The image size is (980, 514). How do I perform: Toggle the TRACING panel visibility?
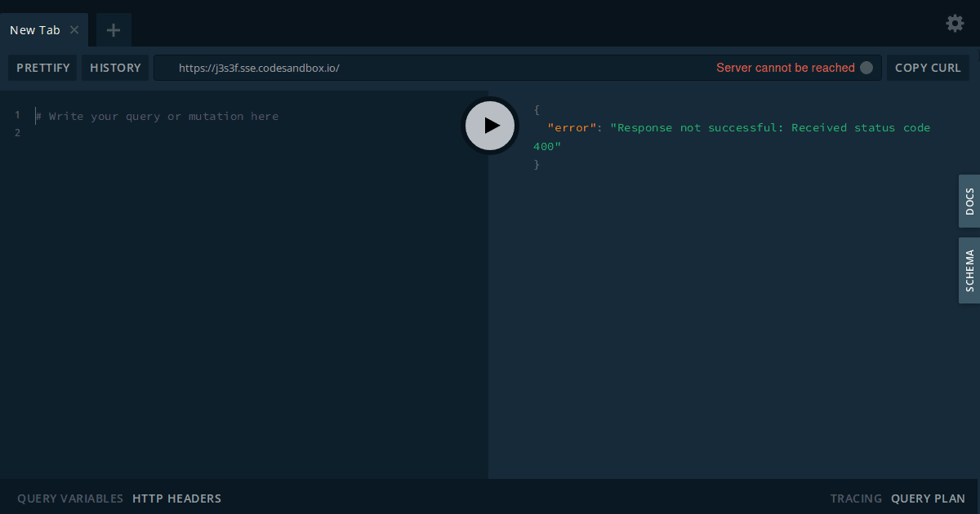coord(856,498)
